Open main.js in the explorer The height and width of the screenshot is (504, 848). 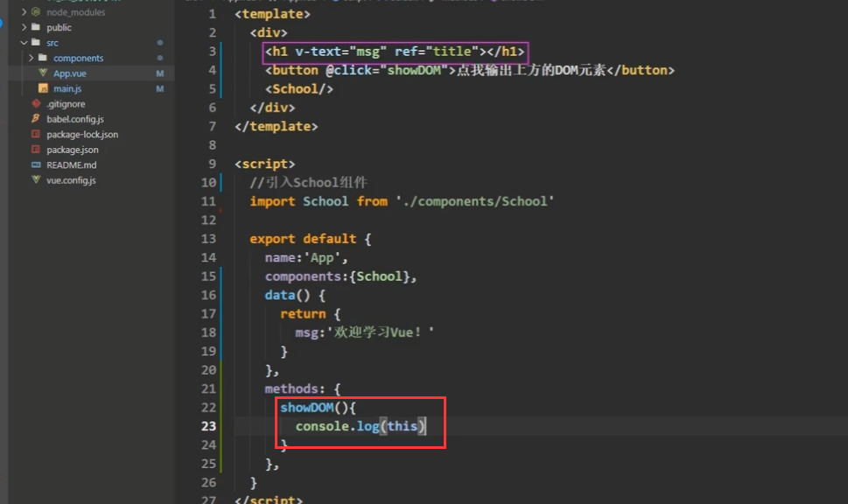67,88
